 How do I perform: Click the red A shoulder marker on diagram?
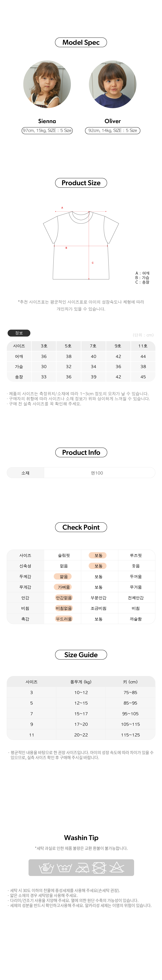click(62, 208)
